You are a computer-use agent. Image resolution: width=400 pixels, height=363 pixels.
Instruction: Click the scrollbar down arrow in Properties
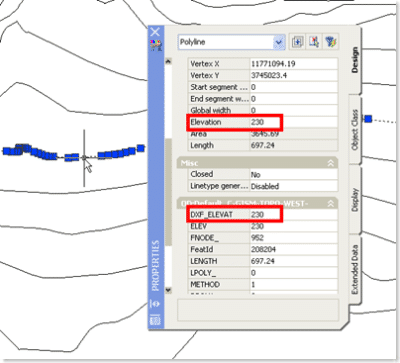pos(168,290)
